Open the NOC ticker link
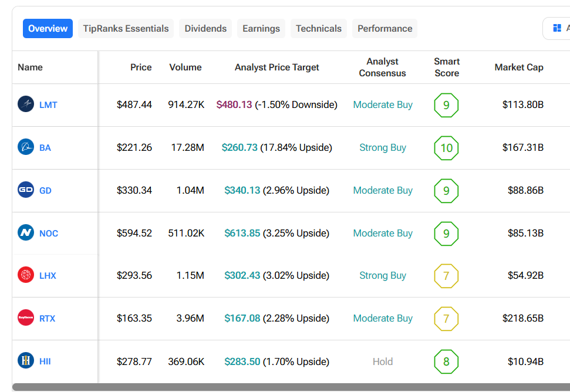 (49, 234)
